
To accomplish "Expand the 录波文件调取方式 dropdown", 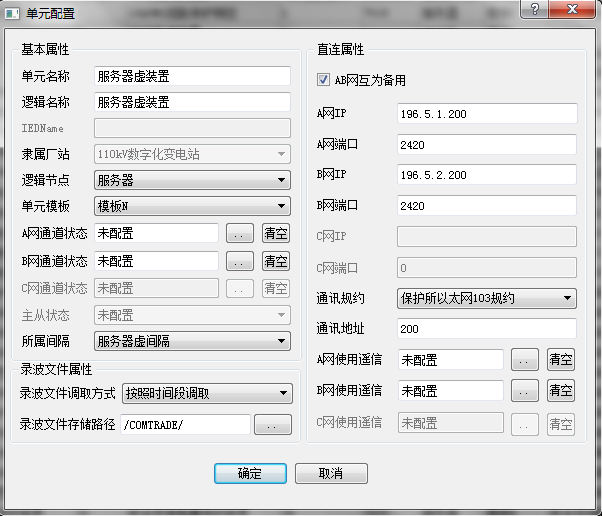I will pyautogui.click(x=206, y=394).
